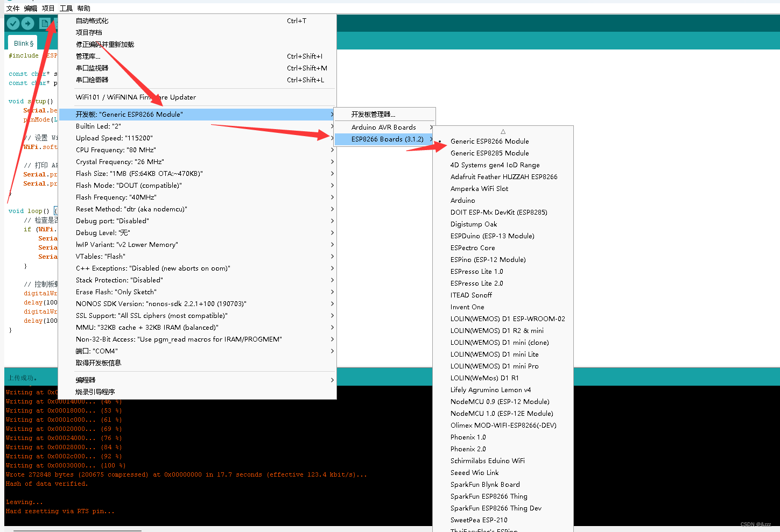Expand SSL Support submenu
The height and width of the screenshot is (532, 780).
(x=197, y=315)
